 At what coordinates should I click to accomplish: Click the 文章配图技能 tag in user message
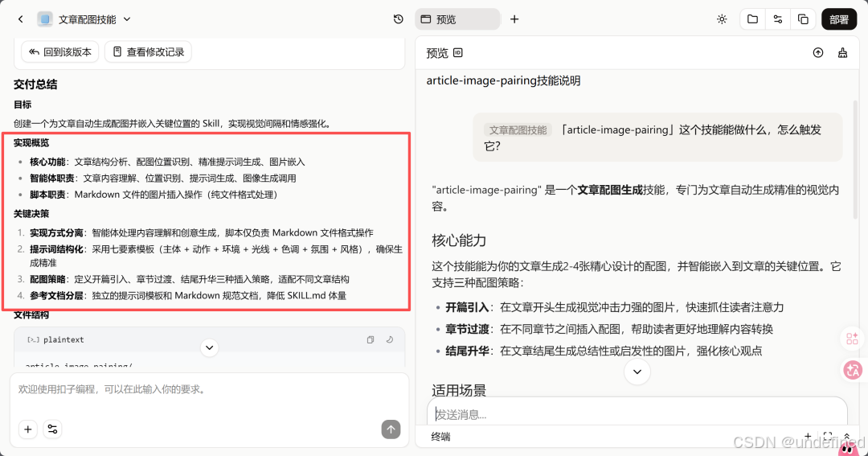[x=518, y=129]
